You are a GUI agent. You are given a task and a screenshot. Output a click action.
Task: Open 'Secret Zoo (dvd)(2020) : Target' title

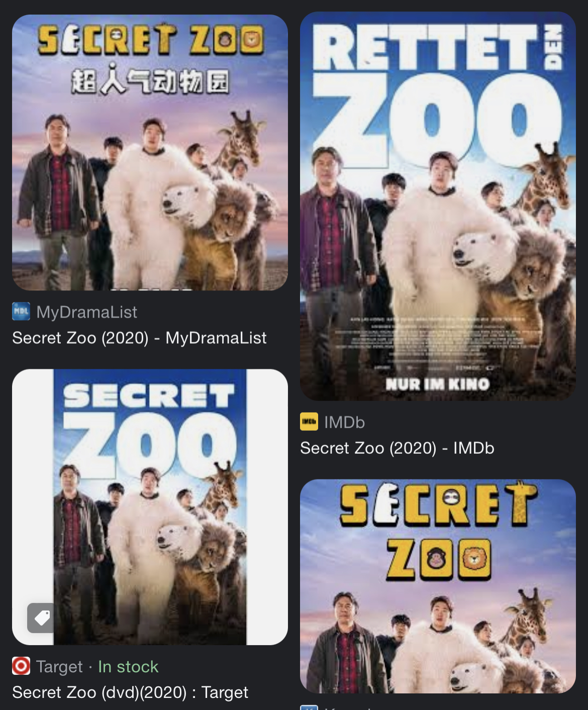130,692
